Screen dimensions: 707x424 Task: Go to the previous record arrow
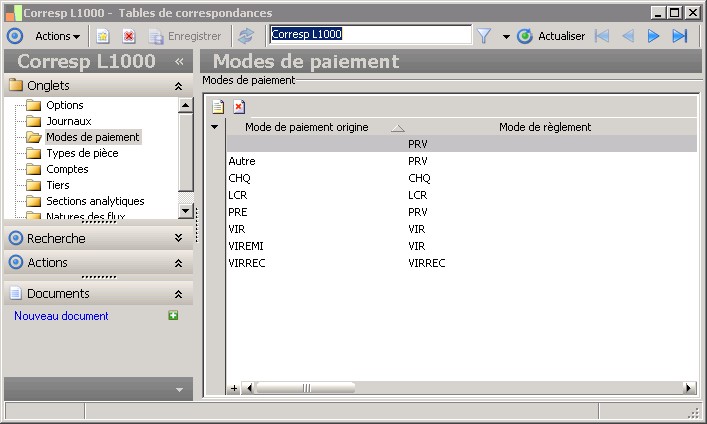(x=628, y=36)
